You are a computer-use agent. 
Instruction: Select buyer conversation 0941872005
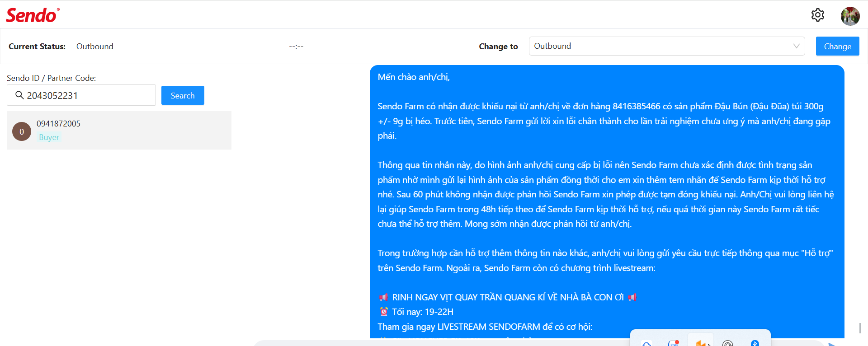(119, 130)
